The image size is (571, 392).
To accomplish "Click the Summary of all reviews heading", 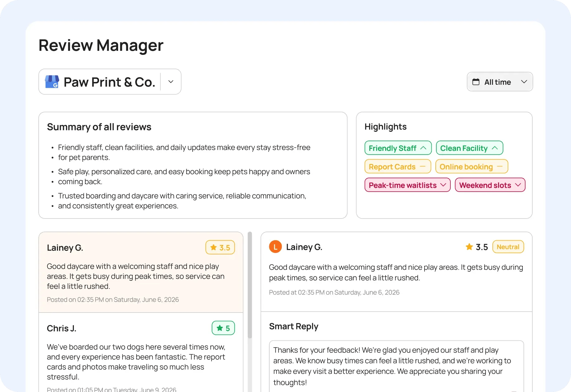I will [99, 127].
